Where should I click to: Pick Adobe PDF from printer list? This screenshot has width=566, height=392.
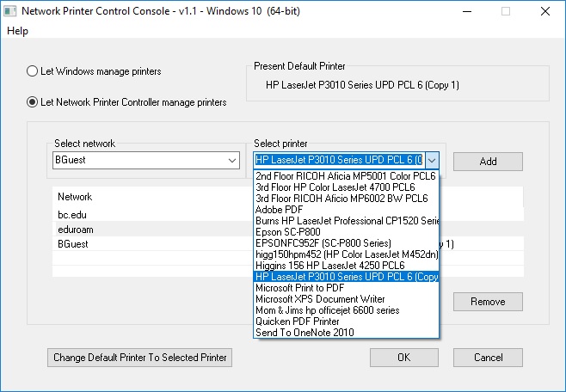tap(346, 210)
